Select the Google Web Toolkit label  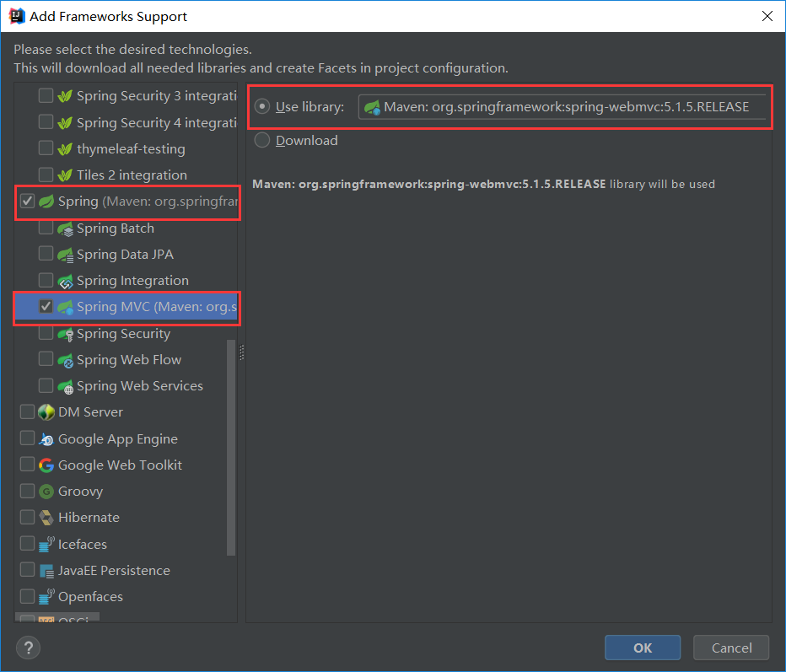click(x=120, y=465)
